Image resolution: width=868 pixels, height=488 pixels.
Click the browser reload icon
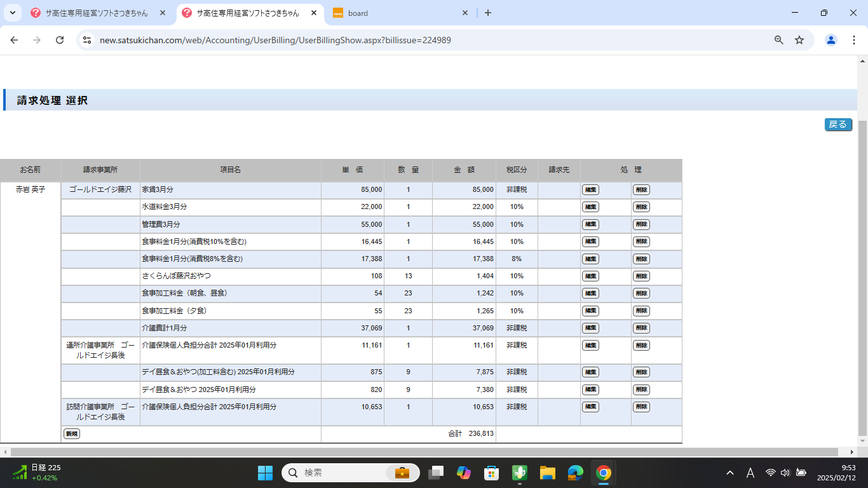(x=60, y=40)
